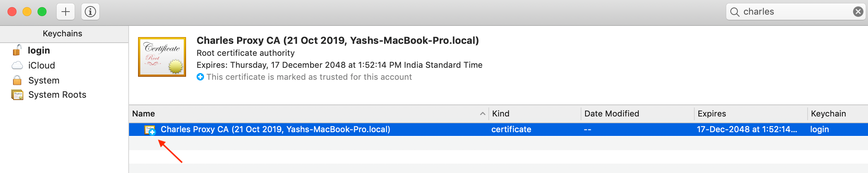Image resolution: width=868 pixels, height=173 pixels.
Task: Click the 'login' keychain cell in row
Action: [x=819, y=130]
